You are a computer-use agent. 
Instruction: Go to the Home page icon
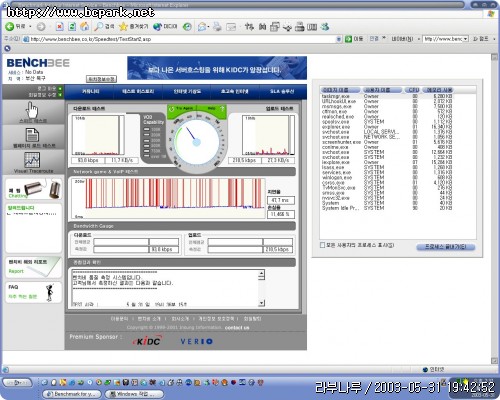(85, 26)
